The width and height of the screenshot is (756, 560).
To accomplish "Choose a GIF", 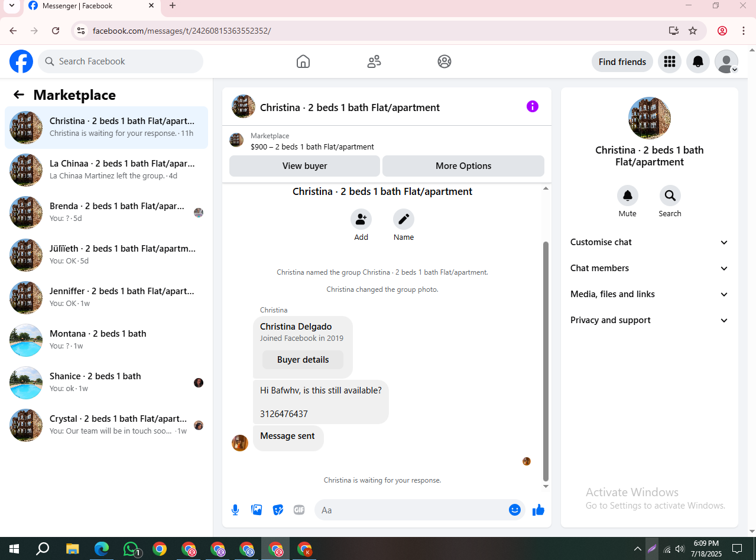I will pos(299,510).
